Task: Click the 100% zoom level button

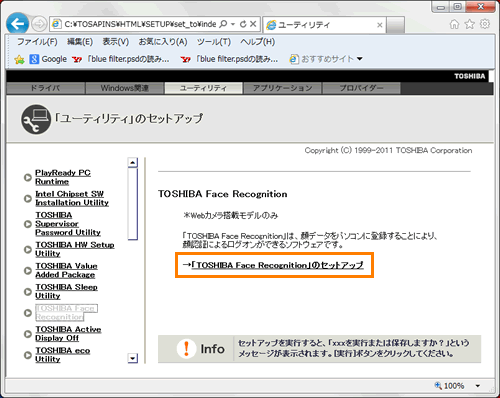Action: (450, 386)
